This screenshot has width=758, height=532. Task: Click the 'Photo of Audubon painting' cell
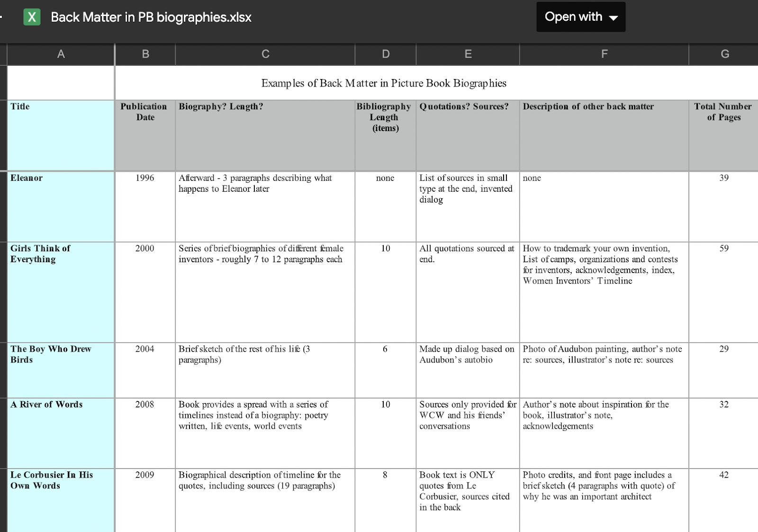[605, 370]
